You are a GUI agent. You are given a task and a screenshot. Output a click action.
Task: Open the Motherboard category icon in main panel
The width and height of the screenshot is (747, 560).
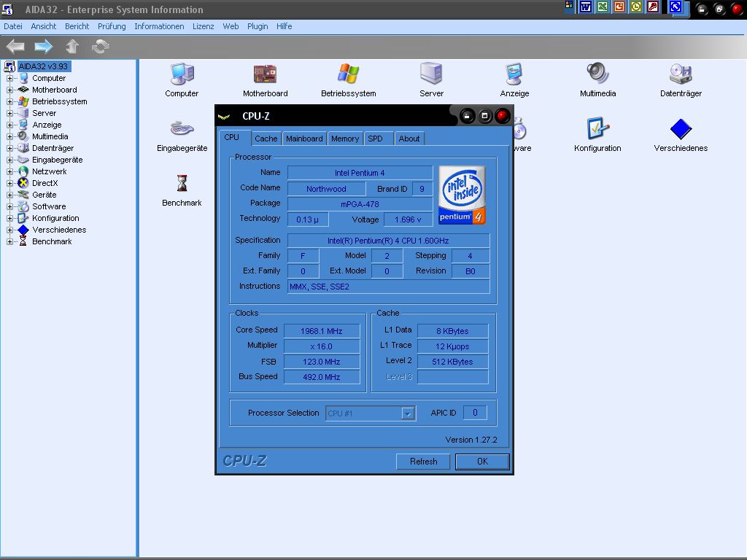pos(265,74)
